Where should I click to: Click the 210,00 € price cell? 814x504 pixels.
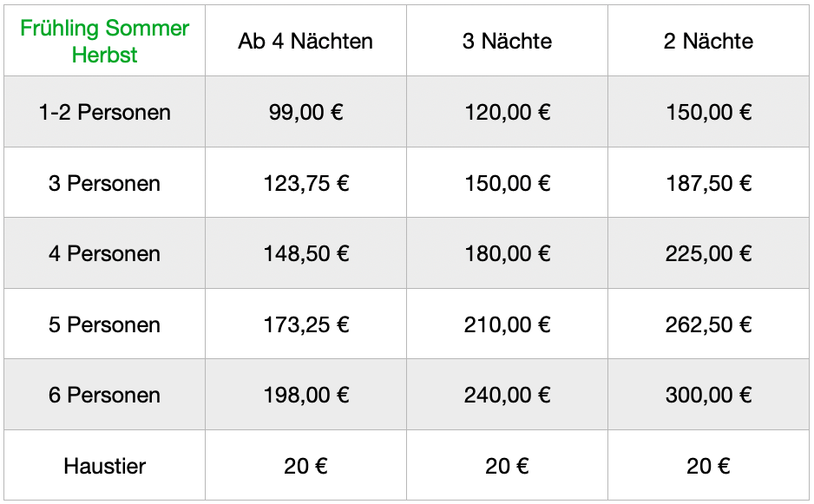tap(507, 324)
